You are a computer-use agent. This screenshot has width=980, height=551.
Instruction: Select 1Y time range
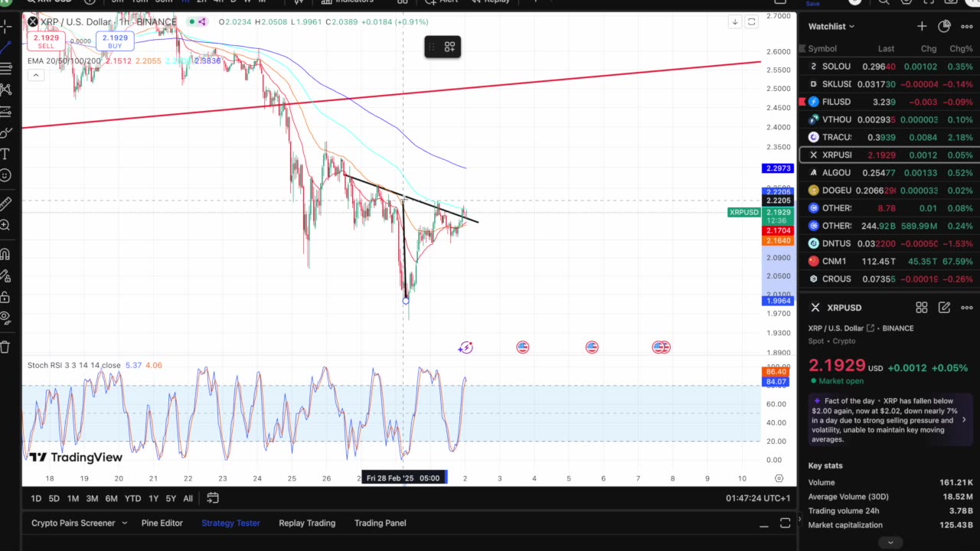coord(153,498)
